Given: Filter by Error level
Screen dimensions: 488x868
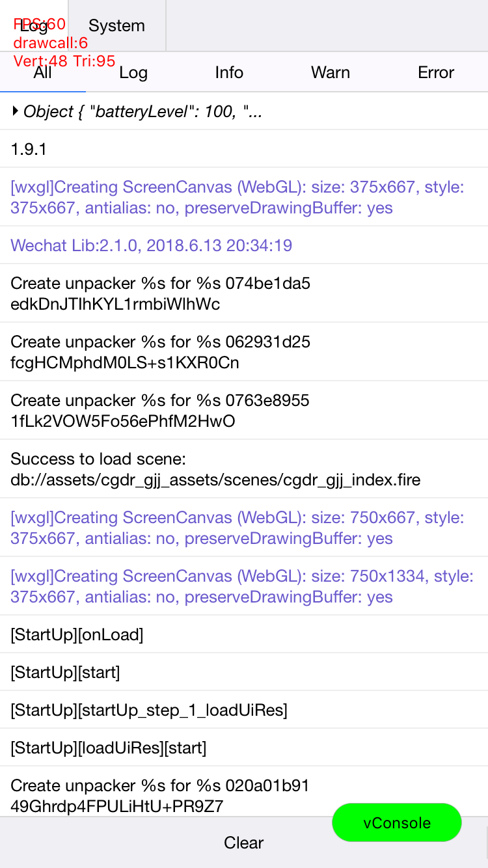Looking at the screenshot, I should coord(436,72).
